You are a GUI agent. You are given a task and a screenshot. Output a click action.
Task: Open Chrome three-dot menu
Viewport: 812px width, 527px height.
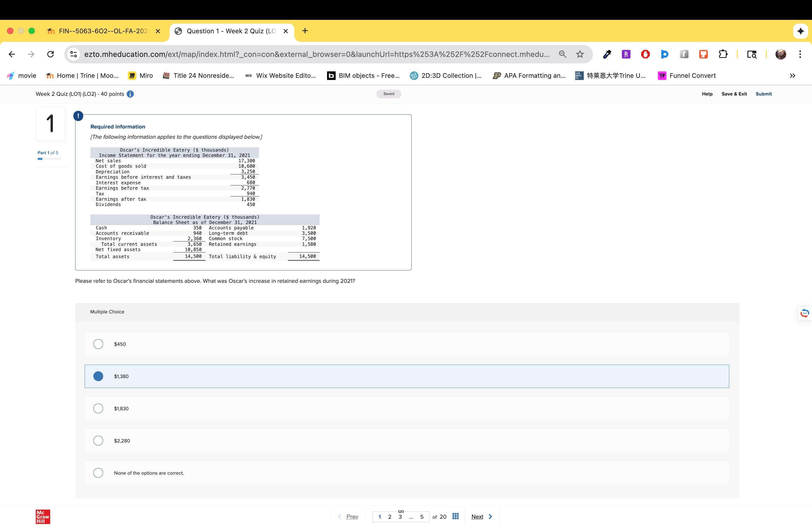pos(800,54)
